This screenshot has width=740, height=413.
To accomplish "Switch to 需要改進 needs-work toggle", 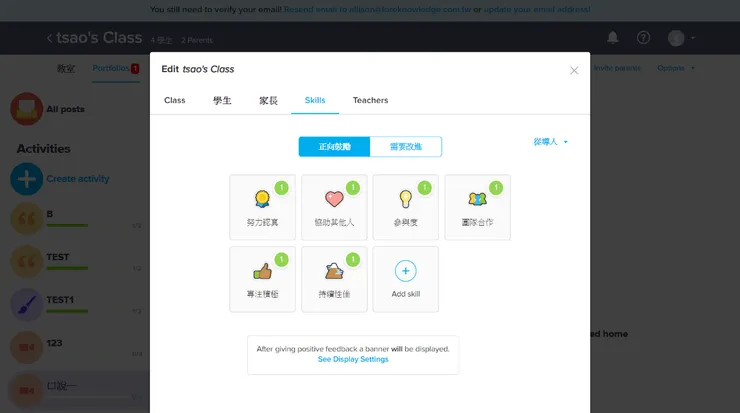I will (406, 147).
